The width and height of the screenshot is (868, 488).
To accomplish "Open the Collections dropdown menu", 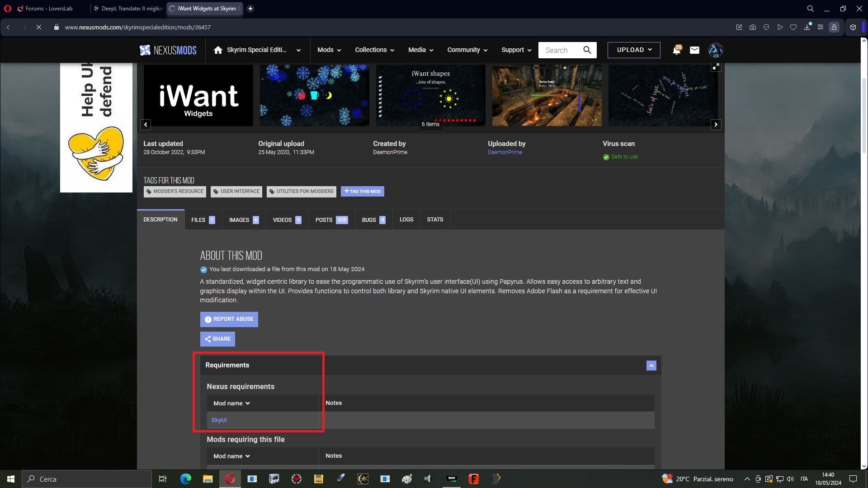I will [x=374, y=50].
